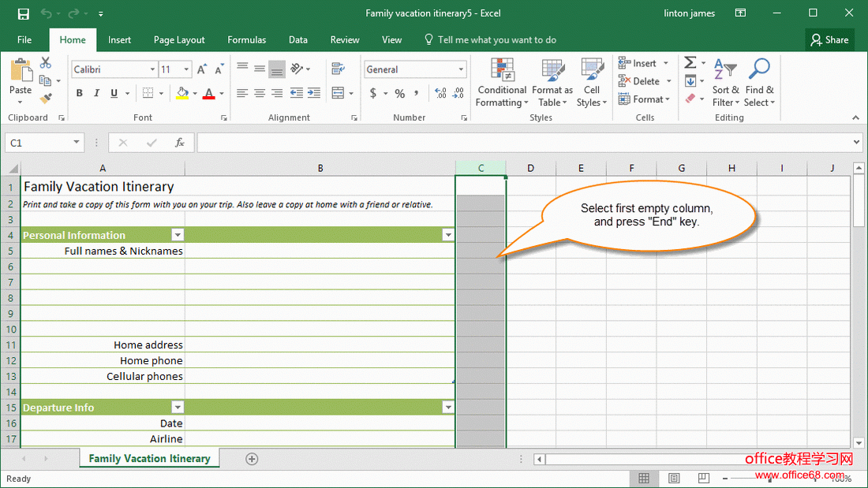Click the Share button
The image size is (868, 488).
coord(829,39)
